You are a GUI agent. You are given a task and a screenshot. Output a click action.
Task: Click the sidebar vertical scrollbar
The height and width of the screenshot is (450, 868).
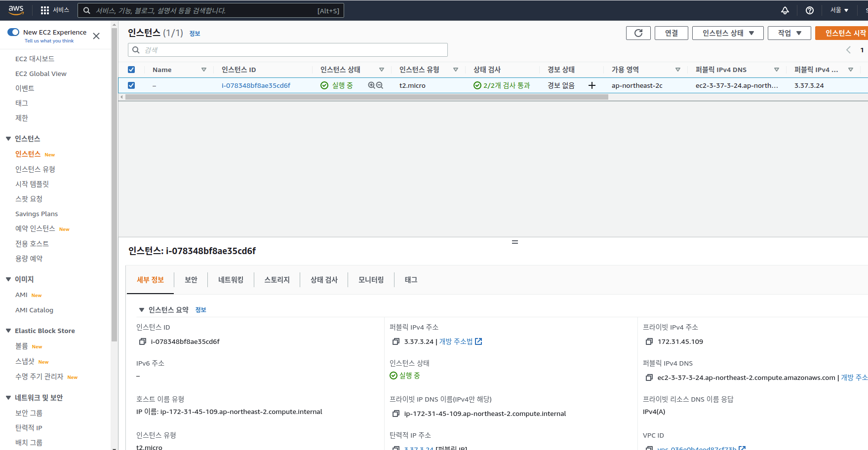(x=115, y=185)
